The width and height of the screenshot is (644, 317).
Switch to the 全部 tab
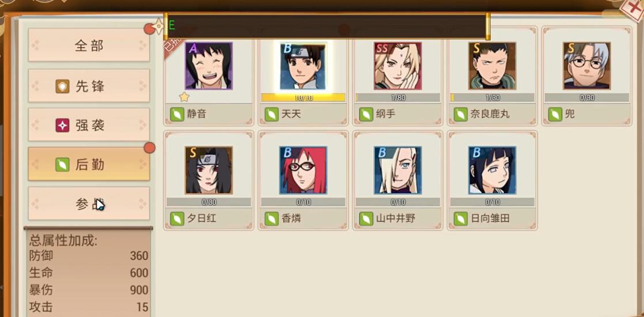click(x=89, y=45)
